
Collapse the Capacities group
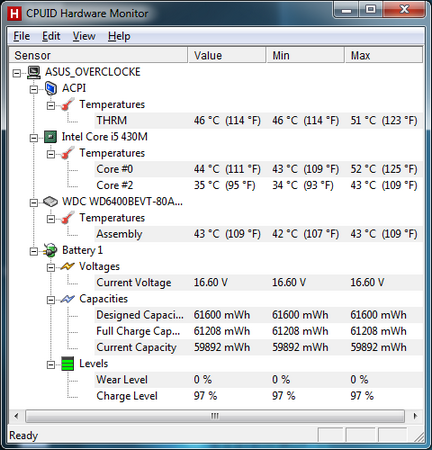(x=51, y=300)
